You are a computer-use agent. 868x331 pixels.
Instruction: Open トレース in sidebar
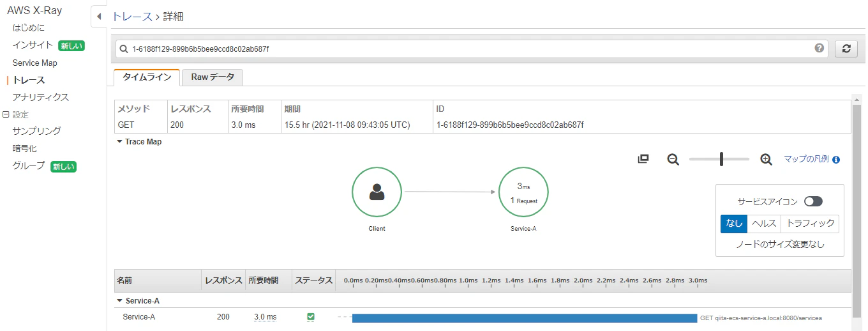29,80
